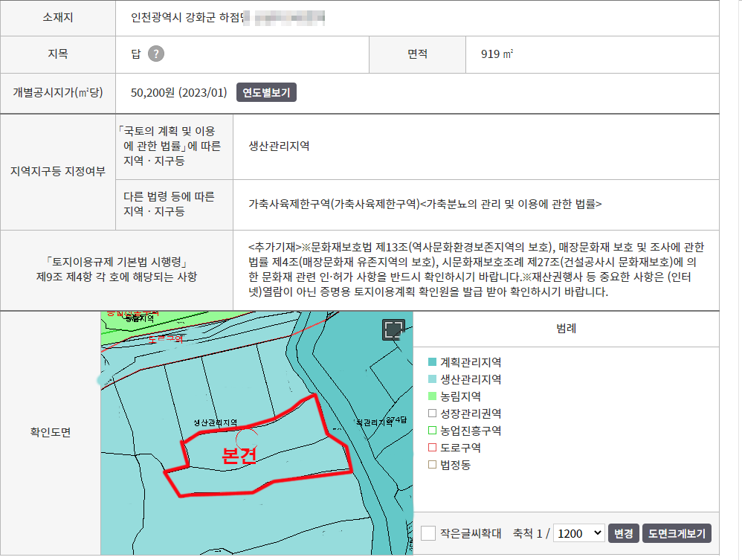Click the red outlined 도로구역 legend square
The height and width of the screenshot is (560, 742).
[432, 448]
